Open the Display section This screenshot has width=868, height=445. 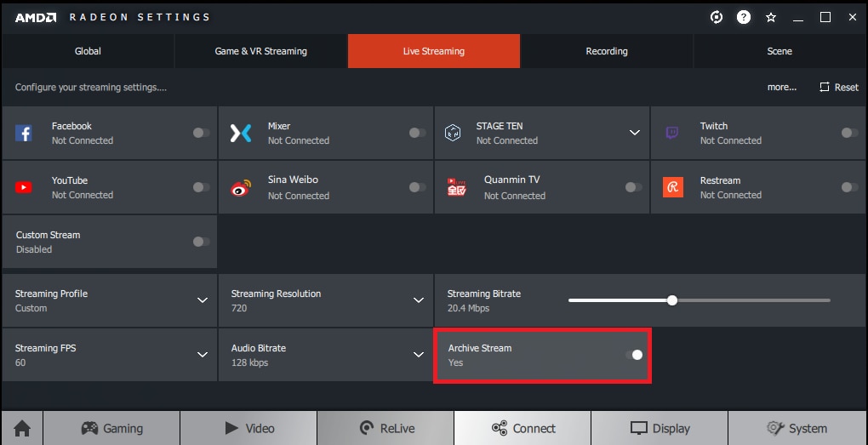coord(660,428)
